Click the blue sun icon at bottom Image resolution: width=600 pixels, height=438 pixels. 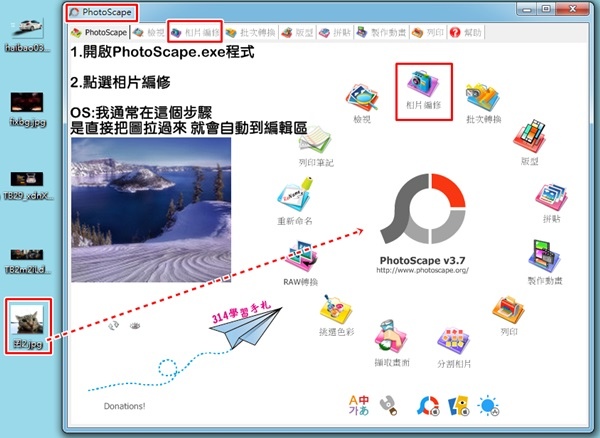[x=488, y=405]
